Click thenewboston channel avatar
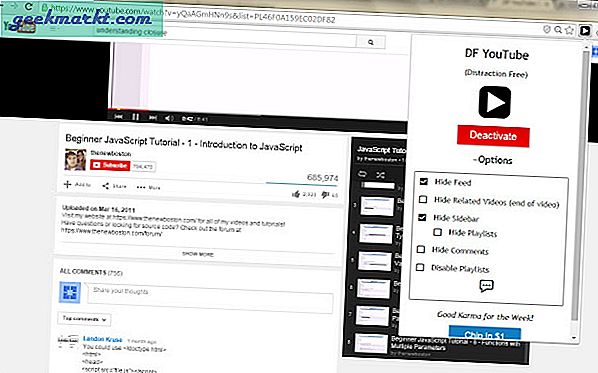This screenshot has width=598, height=373. click(75, 159)
